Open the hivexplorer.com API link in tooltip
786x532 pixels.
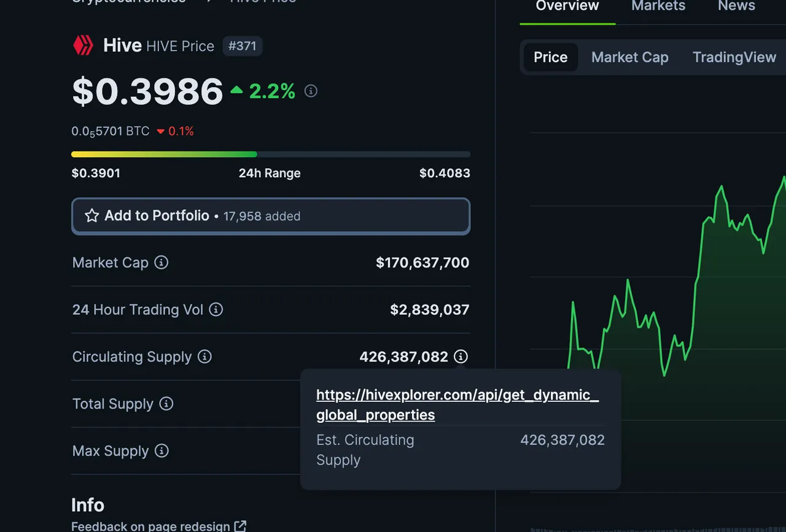(x=457, y=405)
